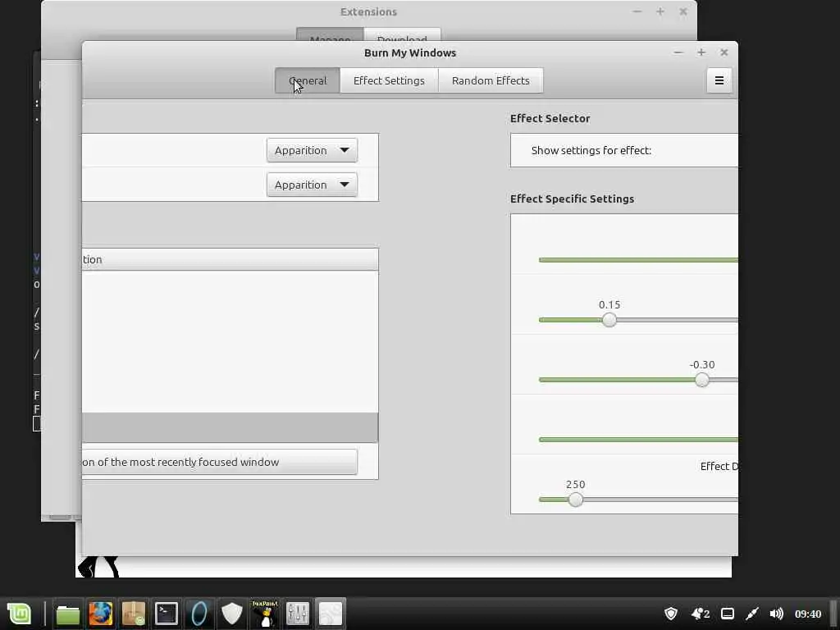Click the slider handle at -0.30
The width and height of the screenshot is (840, 630).
click(702, 380)
